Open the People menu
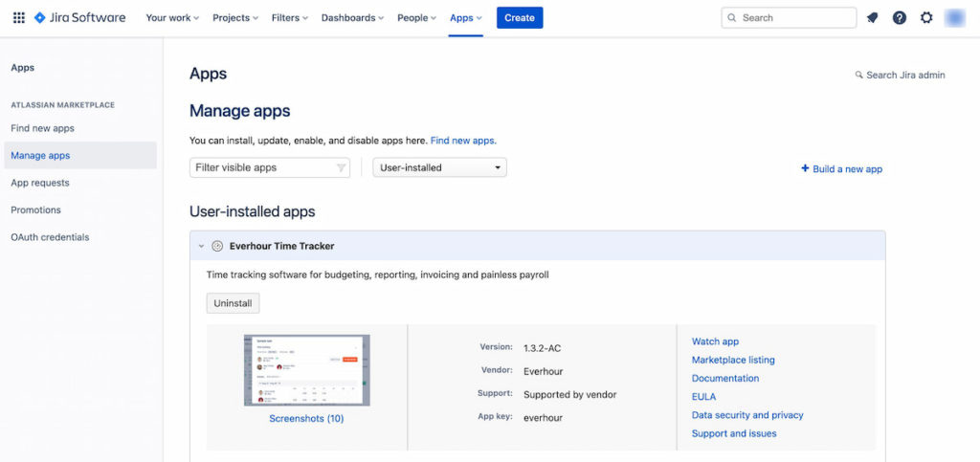 [417, 17]
